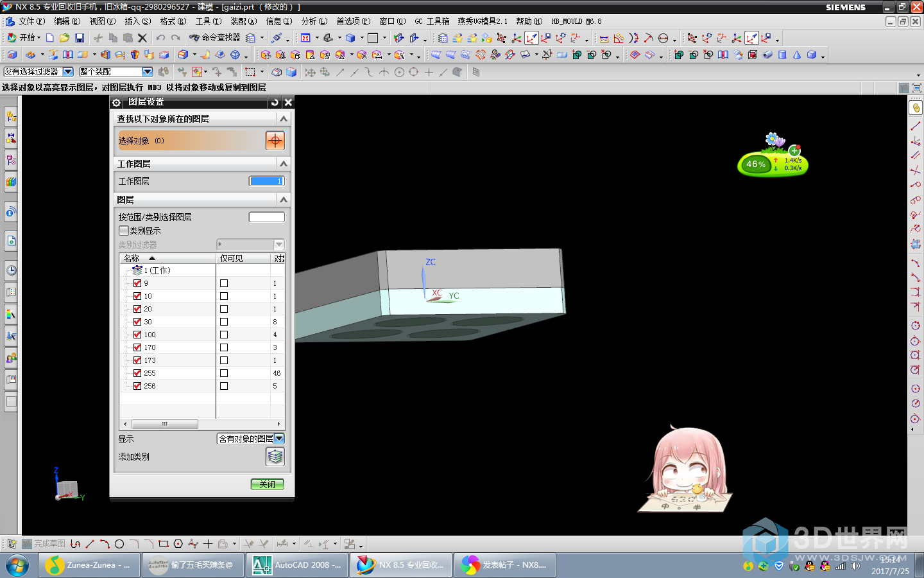Click the rectangle selection mode icon

(x=250, y=72)
